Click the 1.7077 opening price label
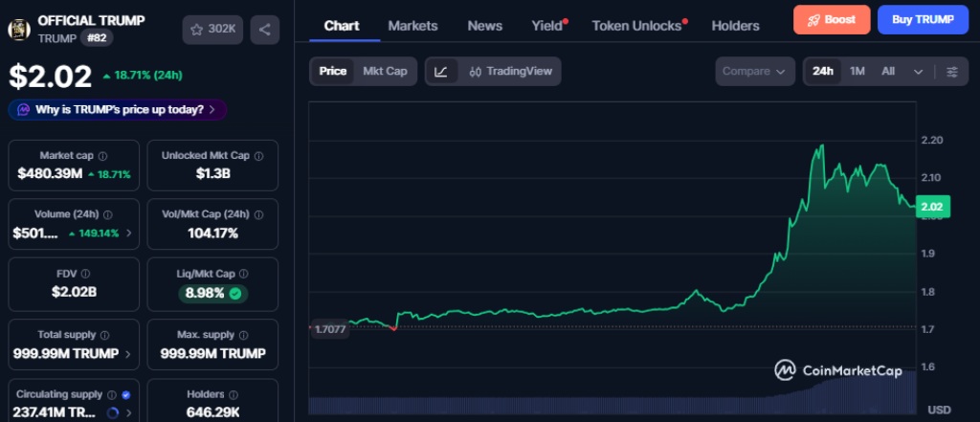The image size is (980, 422). (x=330, y=329)
